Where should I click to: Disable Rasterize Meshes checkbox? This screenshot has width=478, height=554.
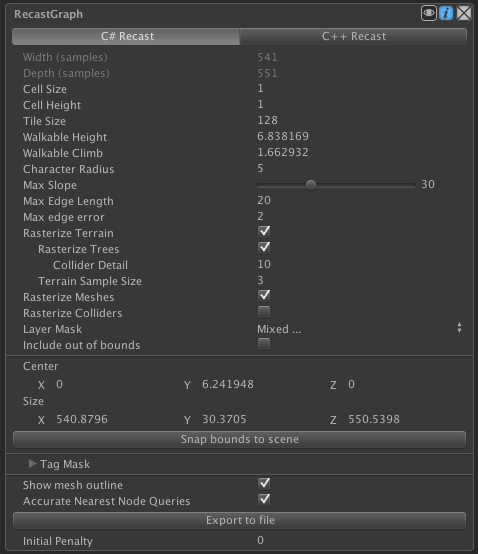click(x=264, y=296)
